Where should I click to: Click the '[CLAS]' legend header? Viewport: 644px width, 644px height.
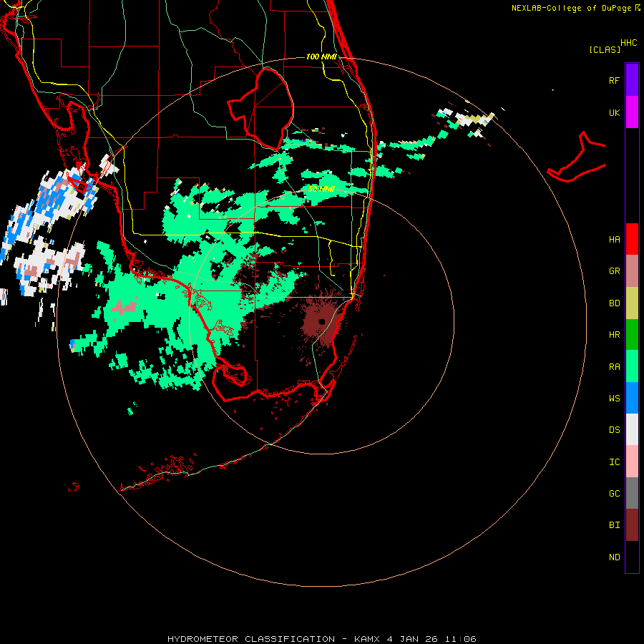pyautogui.click(x=605, y=49)
